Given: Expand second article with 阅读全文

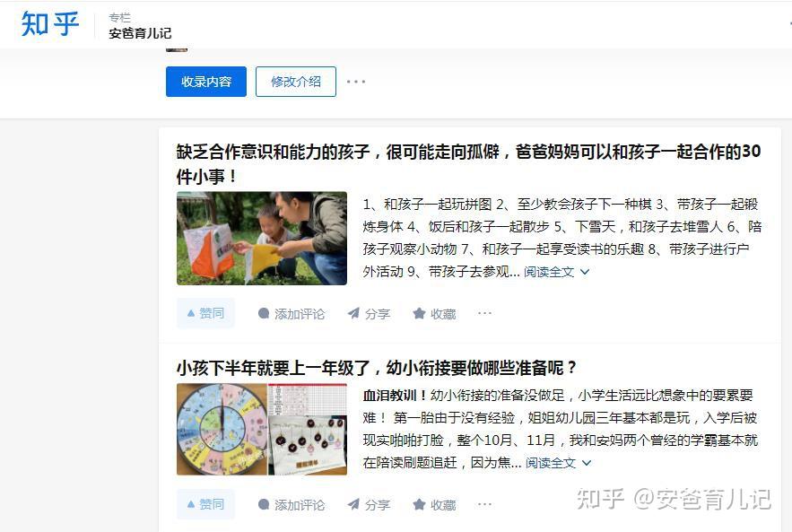Looking at the screenshot, I should 558,463.
